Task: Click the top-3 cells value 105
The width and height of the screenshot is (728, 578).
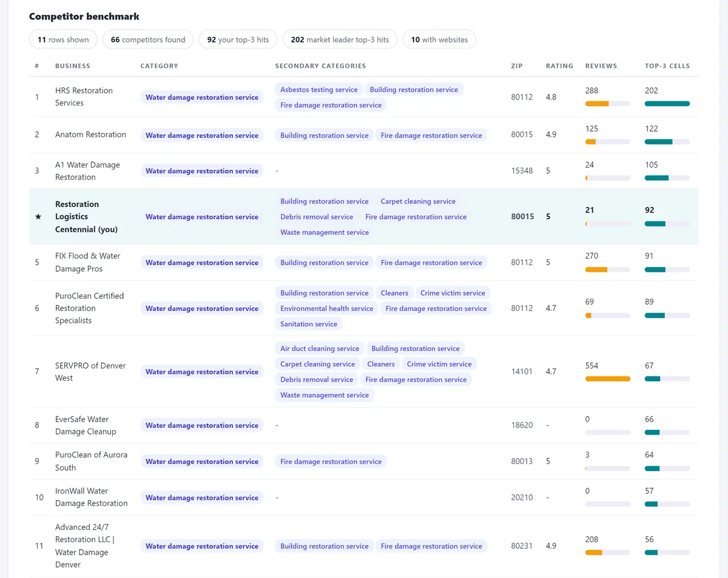Action: click(652, 165)
